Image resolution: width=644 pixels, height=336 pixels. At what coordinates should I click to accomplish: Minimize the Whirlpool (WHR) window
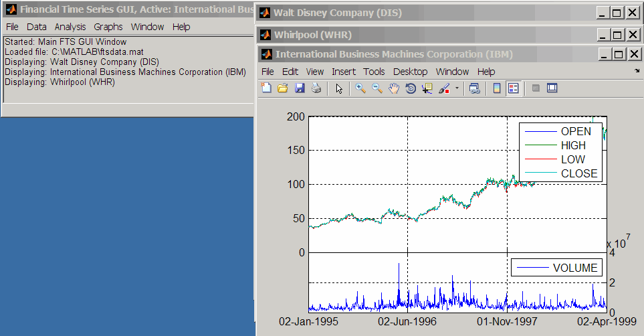(x=603, y=35)
